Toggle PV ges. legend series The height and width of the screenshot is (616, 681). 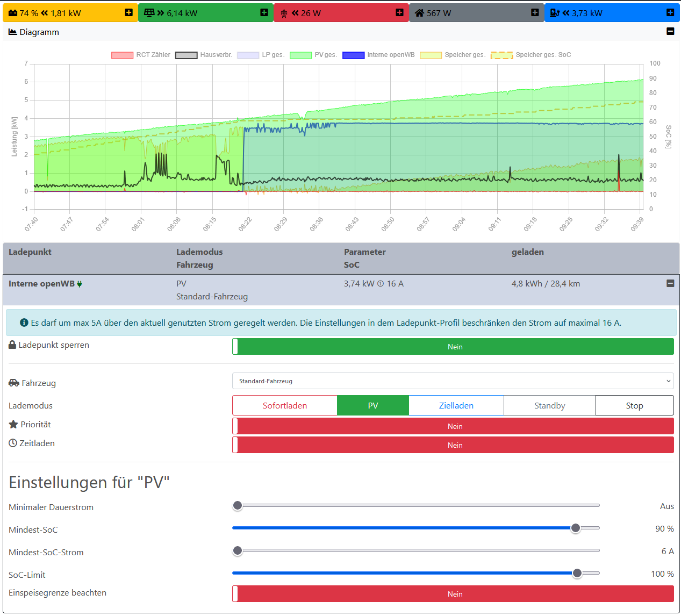point(313,55)
